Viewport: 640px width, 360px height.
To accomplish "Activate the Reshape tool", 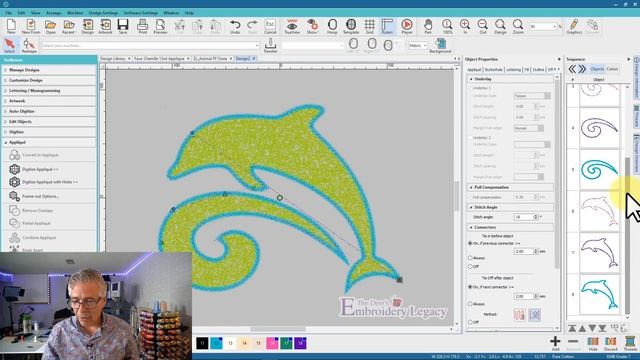I will 29,45.
